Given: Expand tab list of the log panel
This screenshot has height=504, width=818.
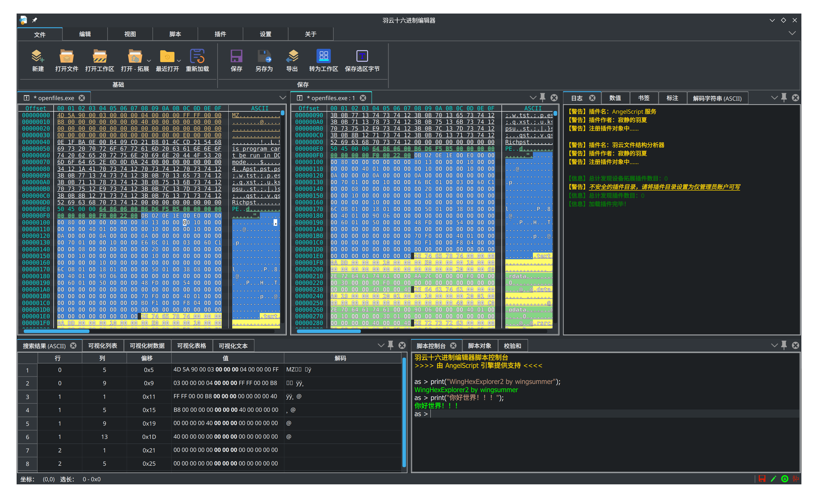Looking at the screenshot, I should click(x=774, y=98).
